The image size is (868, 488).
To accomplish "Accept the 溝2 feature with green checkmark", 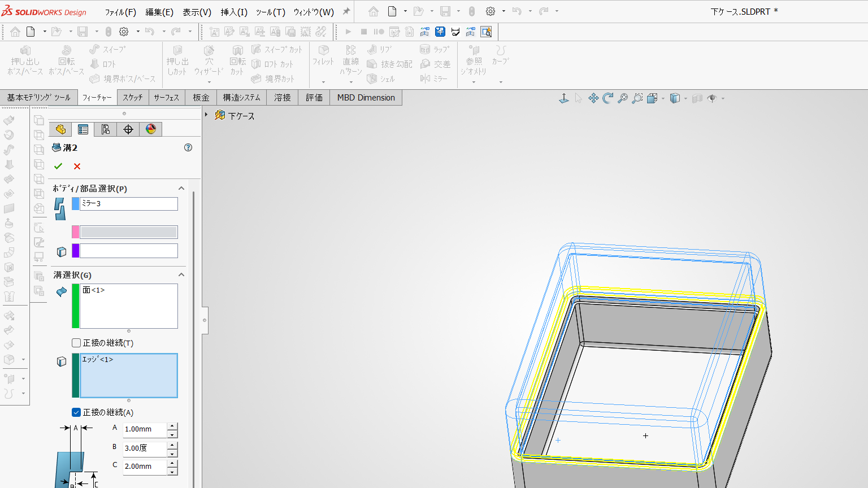I will pyautogui.click(x=58, y=166).
